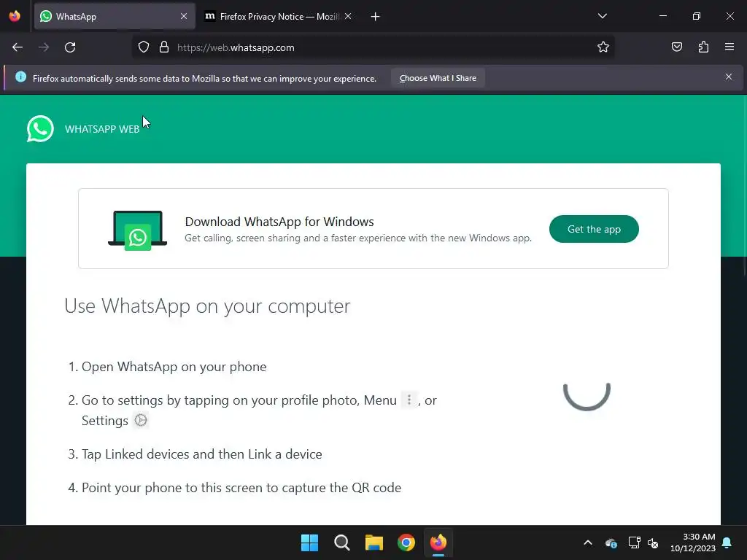Viewport: 747px width, 560px height.
Task: Click the Firefox View icon
Action: click(x=15, y=16)
